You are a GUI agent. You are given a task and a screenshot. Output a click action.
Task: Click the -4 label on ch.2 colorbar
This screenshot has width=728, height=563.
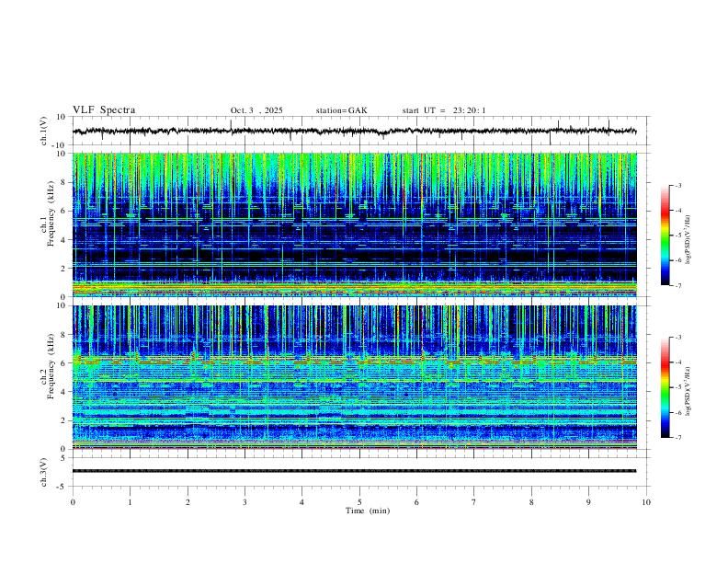click(678, 362)
